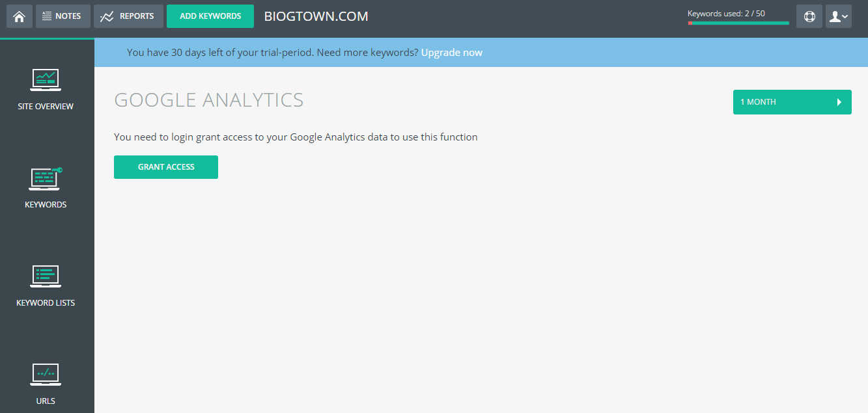This screenshot has width=868, height=413.
Task: Open the help lifebuoy icon
Action: coord(809,16)
